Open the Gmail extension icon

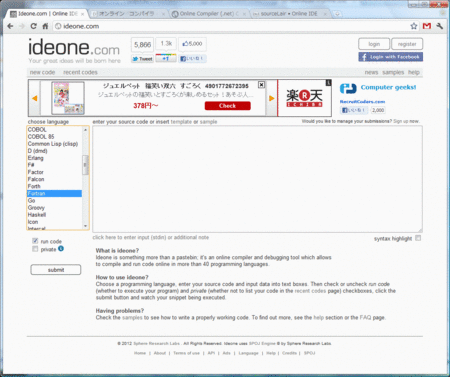427,26
